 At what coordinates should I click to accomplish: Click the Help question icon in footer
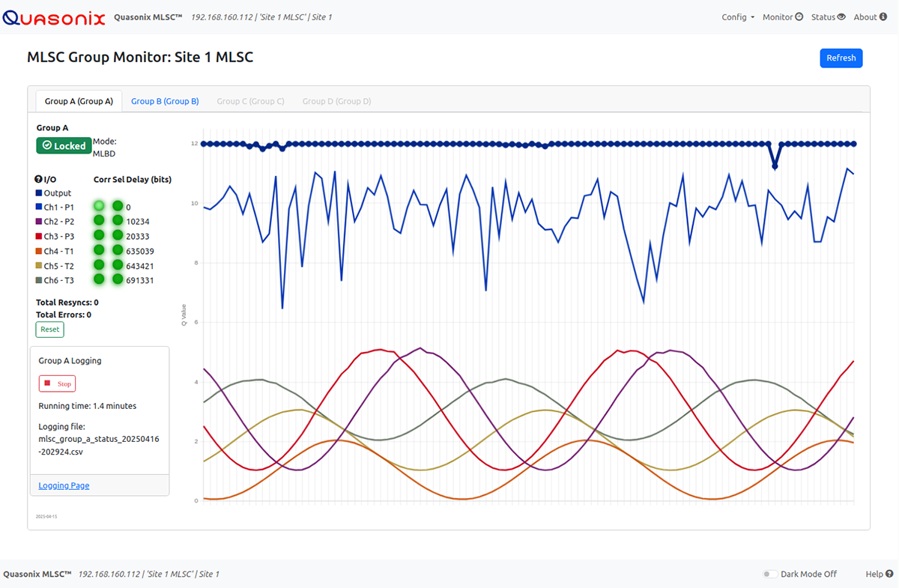point(889,574)
